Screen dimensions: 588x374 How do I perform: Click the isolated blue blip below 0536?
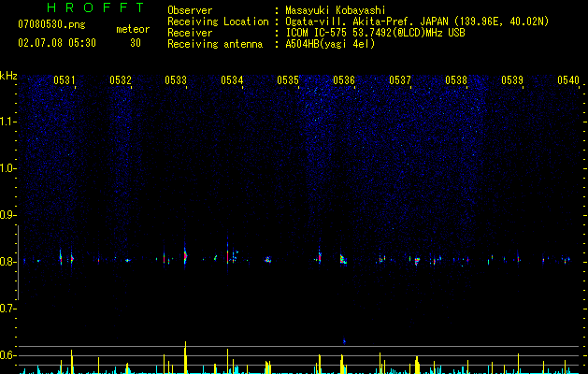(344, 341)
